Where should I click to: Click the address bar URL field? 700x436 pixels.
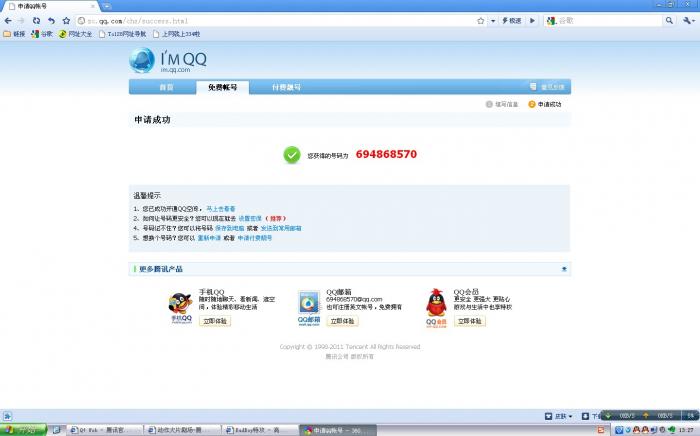coord(277,21)
